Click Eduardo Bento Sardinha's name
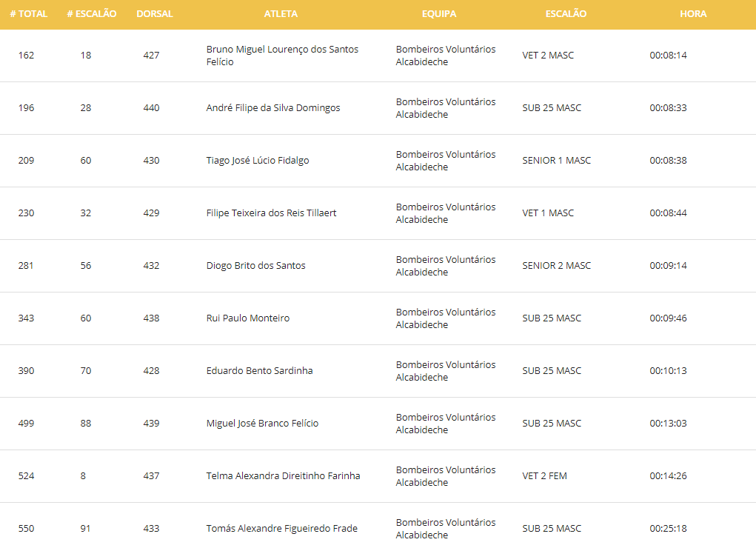The height and width of the screenshot is (548, 756). pyautogui.click(x=259, y=371)
